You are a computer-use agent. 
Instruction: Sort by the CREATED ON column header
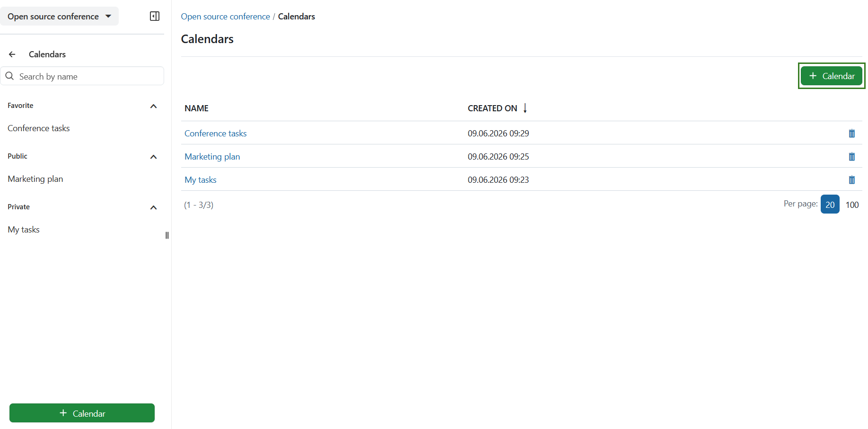coord(492,108)
